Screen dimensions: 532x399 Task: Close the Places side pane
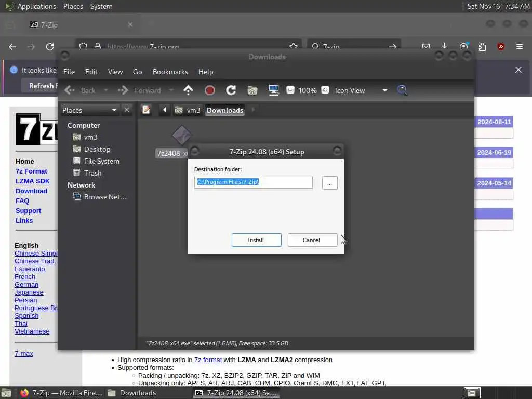tap(127, 110)
